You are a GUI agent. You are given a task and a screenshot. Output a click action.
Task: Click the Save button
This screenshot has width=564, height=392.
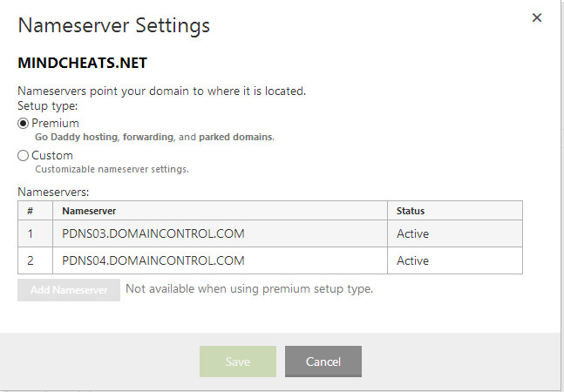(x=238, y=362)
